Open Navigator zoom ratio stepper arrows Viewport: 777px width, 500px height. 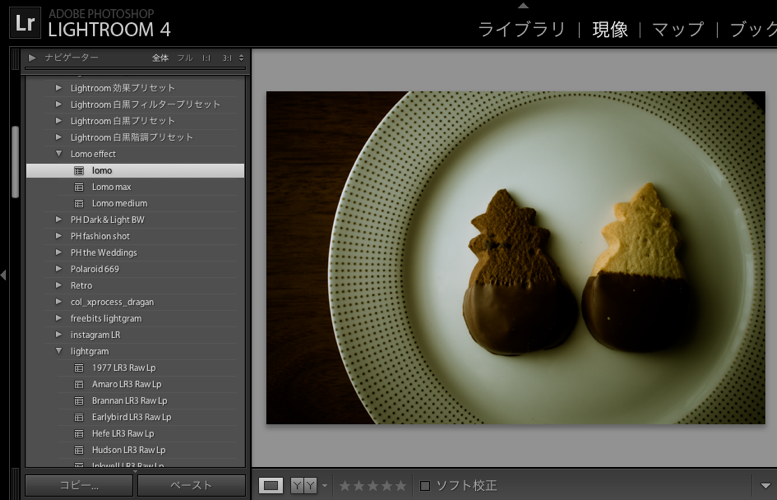click(x=241, y=58)
